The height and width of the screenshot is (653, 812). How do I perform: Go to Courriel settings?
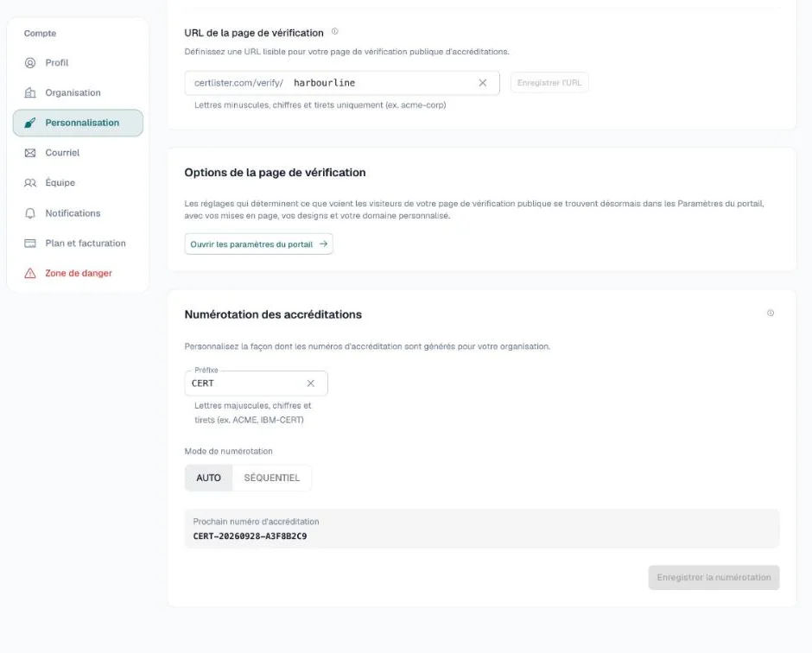click(79, 153)
